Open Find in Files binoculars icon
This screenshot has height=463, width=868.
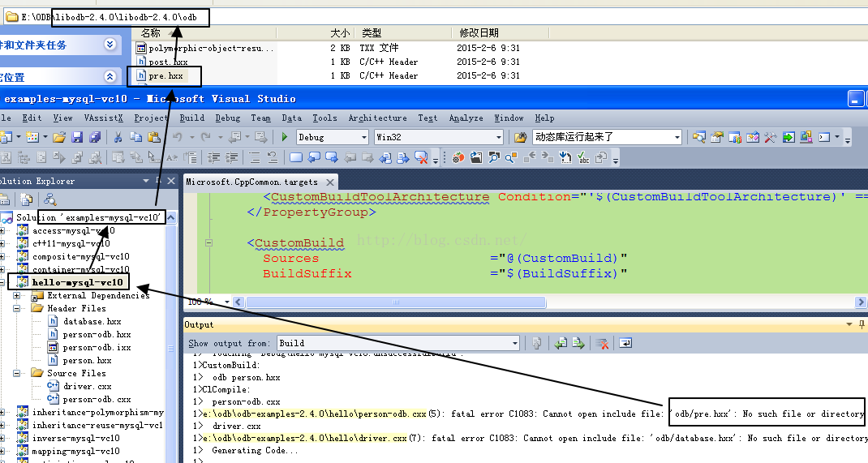[520, 137]
